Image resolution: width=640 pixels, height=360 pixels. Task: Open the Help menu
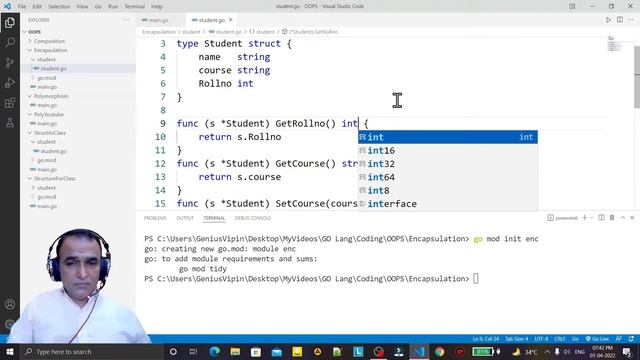(x=157, y=7)
